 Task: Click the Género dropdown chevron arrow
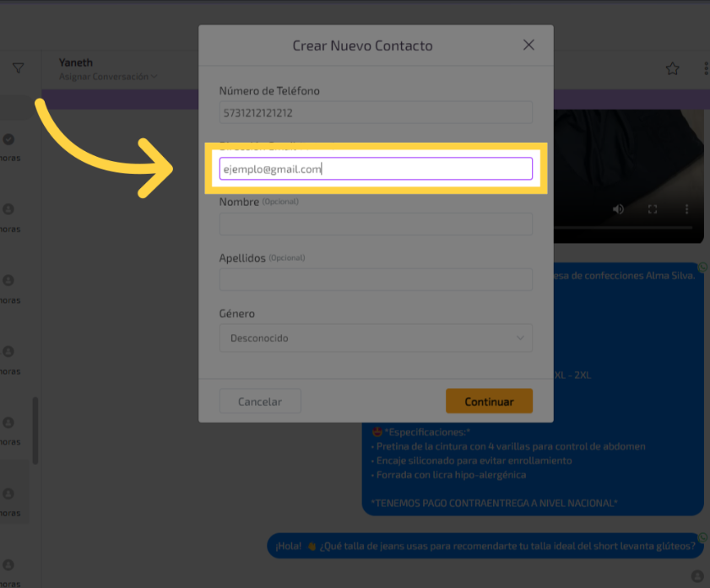520,338
